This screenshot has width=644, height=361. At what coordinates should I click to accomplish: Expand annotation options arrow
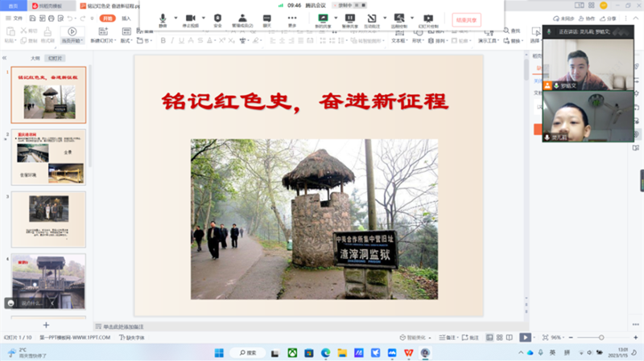[385, 18]
